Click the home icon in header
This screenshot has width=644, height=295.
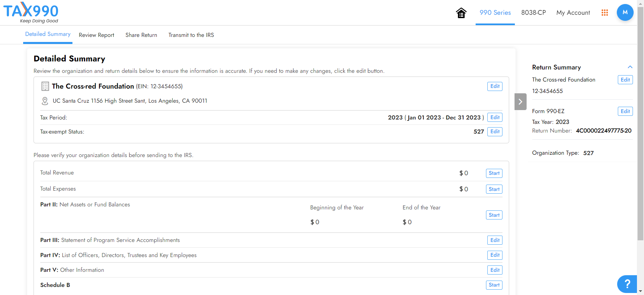pos(461,13)
